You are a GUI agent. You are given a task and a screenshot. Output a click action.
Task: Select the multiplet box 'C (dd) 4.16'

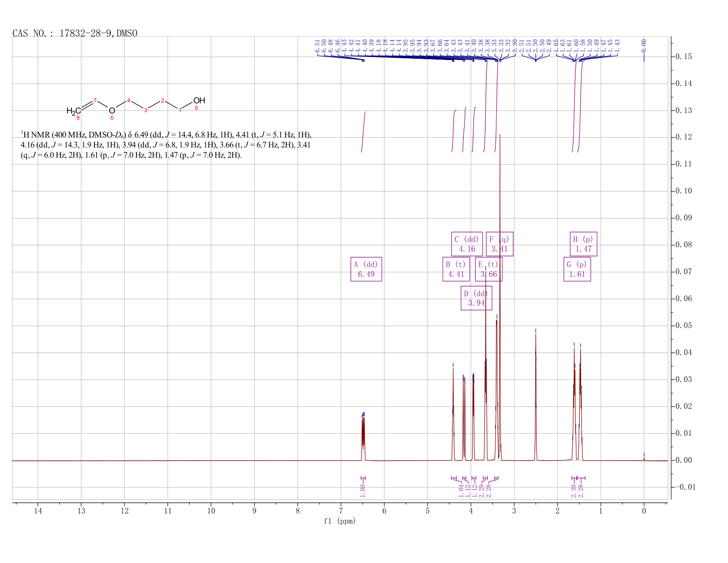pyautogui.click(x=467, y=244)
